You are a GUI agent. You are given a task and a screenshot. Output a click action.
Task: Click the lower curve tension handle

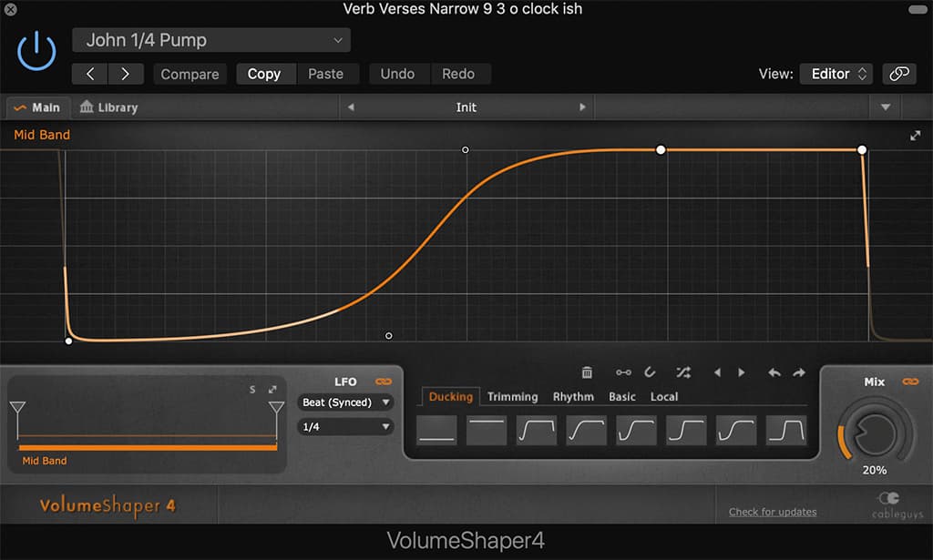(x=388, y=336)
